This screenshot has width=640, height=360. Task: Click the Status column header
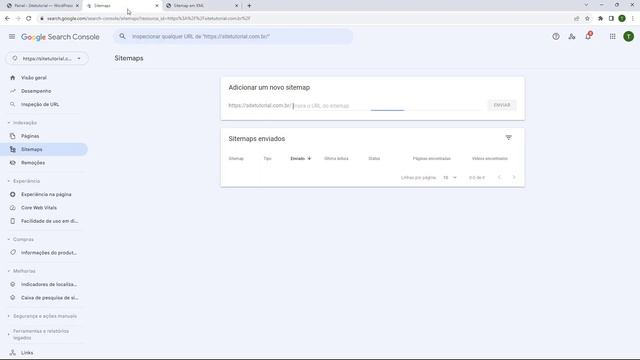[x=374, y=158]
